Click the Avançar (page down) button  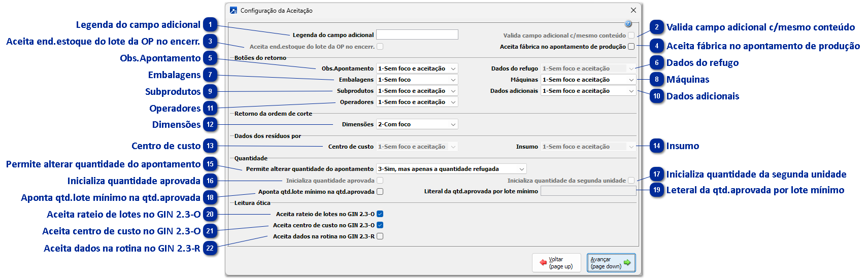611,263
